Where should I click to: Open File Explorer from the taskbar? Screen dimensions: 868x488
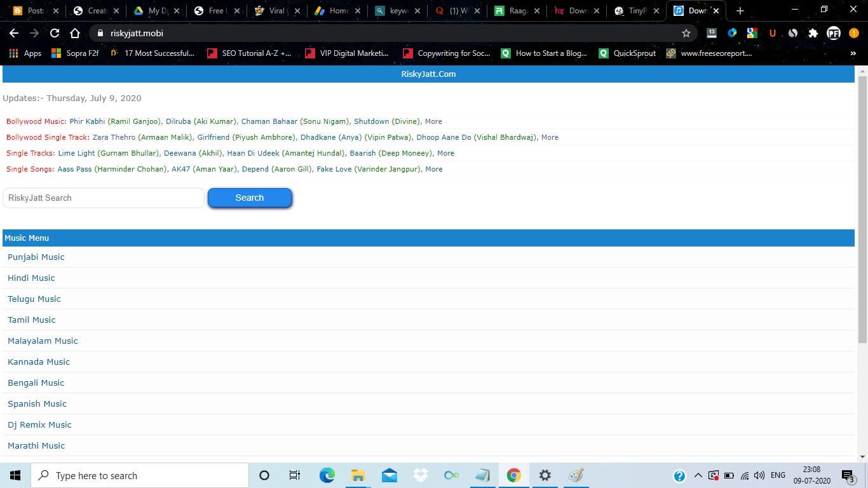click(358, 475)
